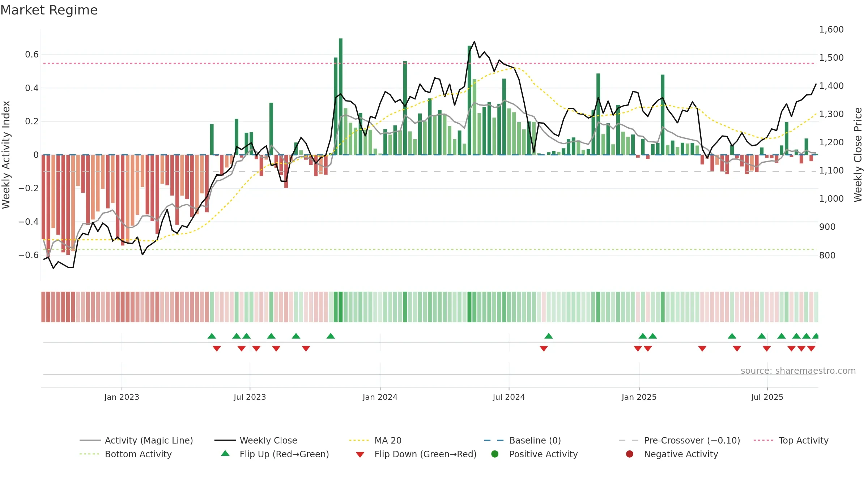Image resolution: width=868 pixels, height=488 pixels.
Task: Click the Market Regime chart title
Action: pos(49,10)
